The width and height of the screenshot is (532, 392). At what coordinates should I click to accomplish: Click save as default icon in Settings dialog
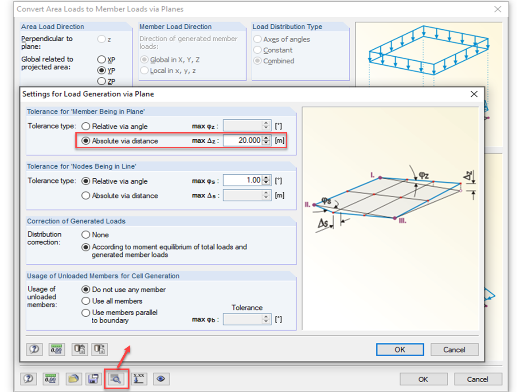point(100,349)
